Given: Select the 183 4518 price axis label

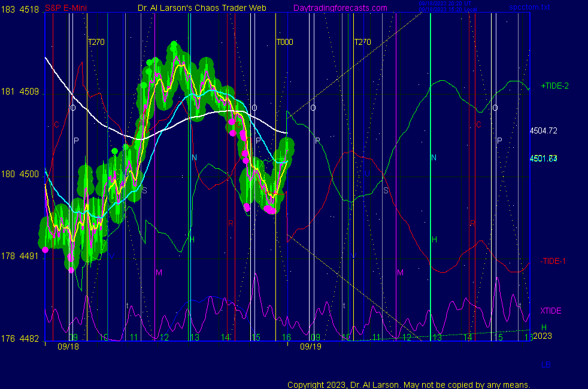Looking at the screenshot, I should tap(20, 10).
